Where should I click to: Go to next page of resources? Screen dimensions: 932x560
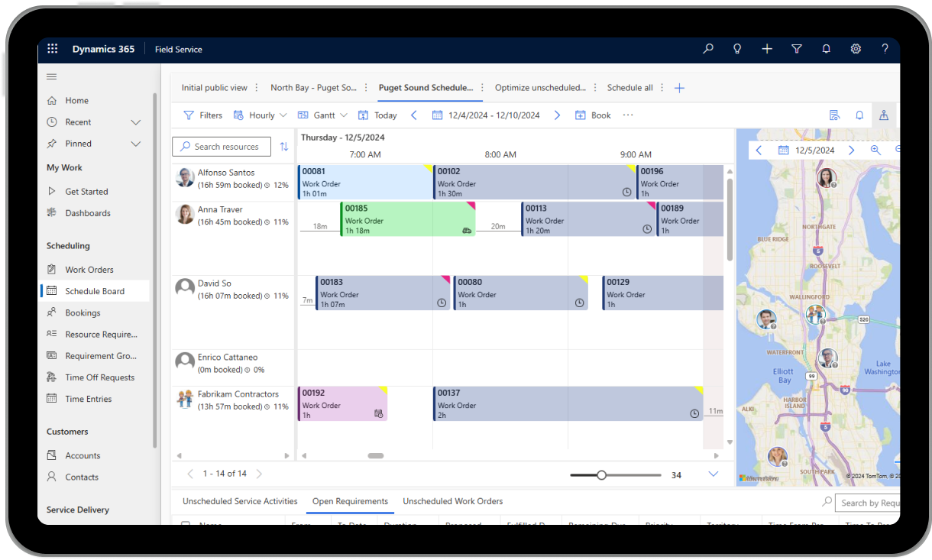(259, 474)
